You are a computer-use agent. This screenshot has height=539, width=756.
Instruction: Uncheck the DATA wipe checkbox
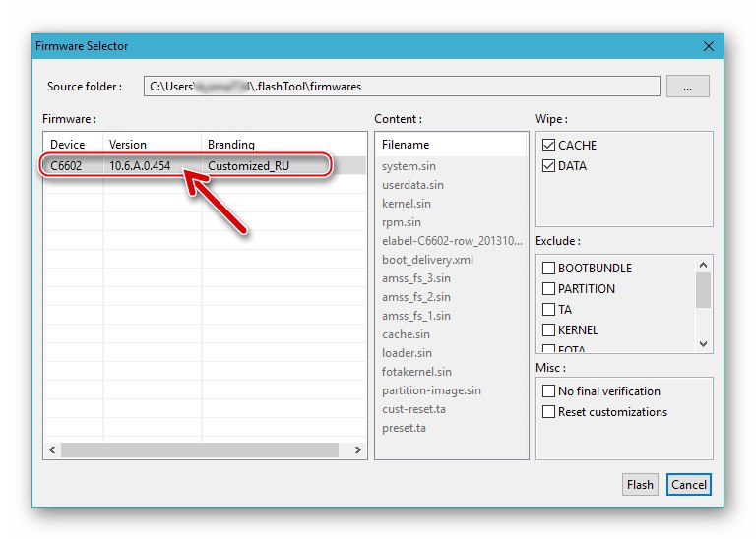[x=548, y=165]
